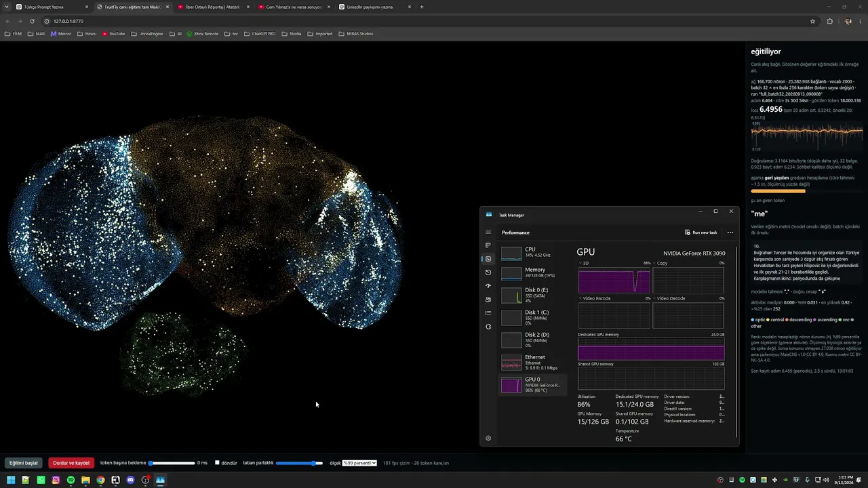868x488 pixels.
Task: Open Task Manager more options ellipsis
Action: [730, 232]
